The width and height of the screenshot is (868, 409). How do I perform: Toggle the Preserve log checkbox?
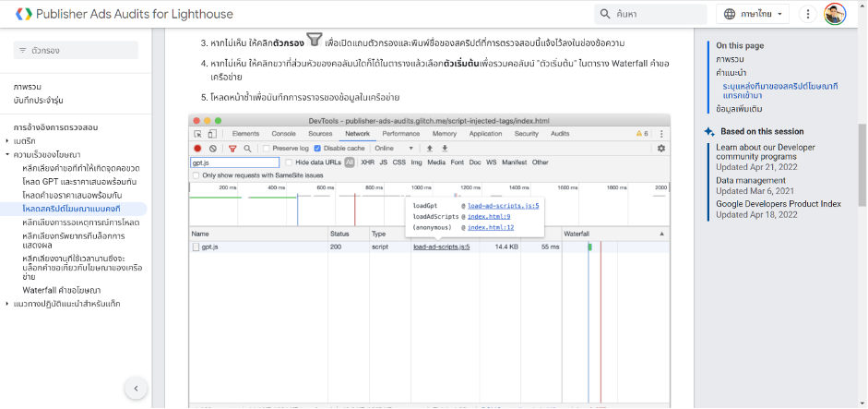(267, 148)
